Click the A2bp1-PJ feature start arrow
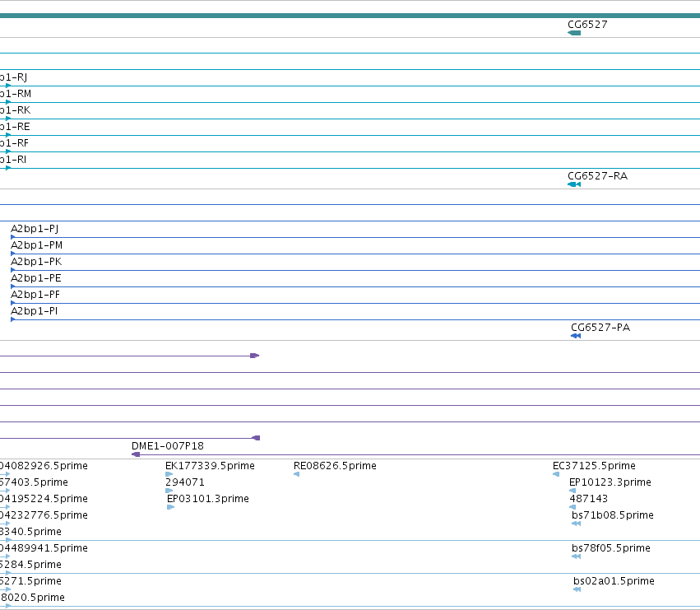This screenshot has height=610, width=700. point(13,237)
